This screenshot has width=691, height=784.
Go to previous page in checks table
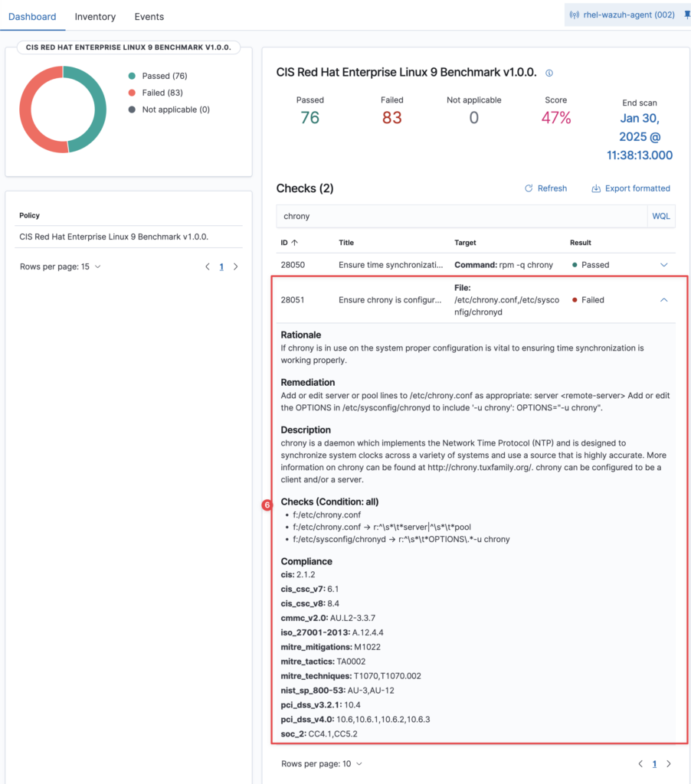point(640,763)
